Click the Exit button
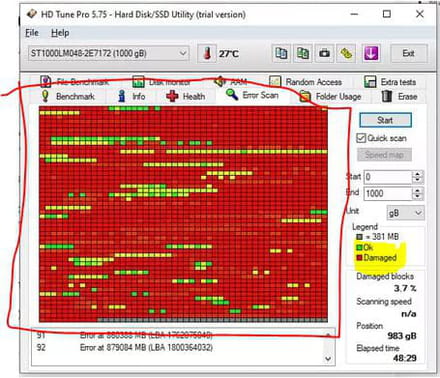 click(408, 53)
